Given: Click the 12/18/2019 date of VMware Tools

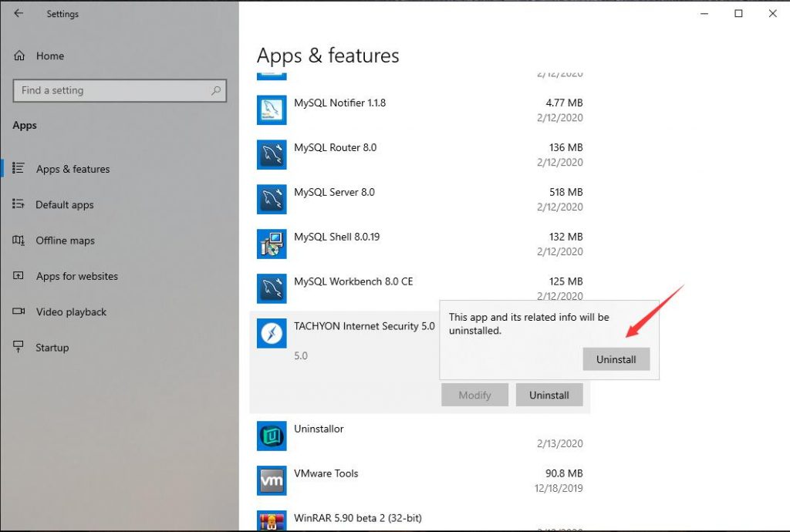Looking at the screenshot, I should pos(559,488).
